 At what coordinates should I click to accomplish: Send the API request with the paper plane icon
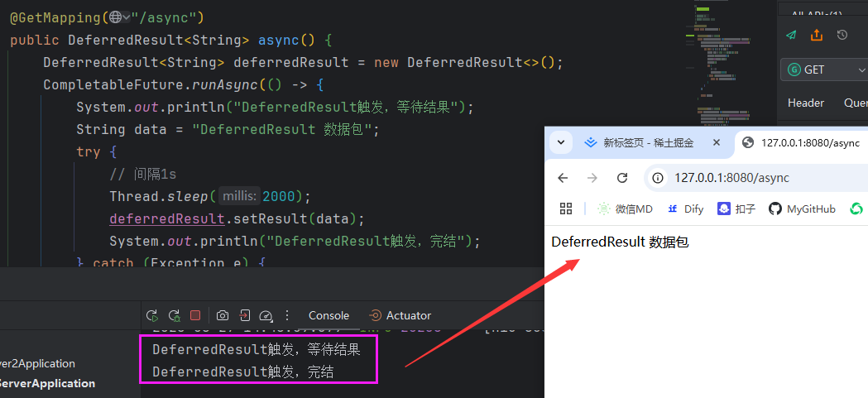792,35
